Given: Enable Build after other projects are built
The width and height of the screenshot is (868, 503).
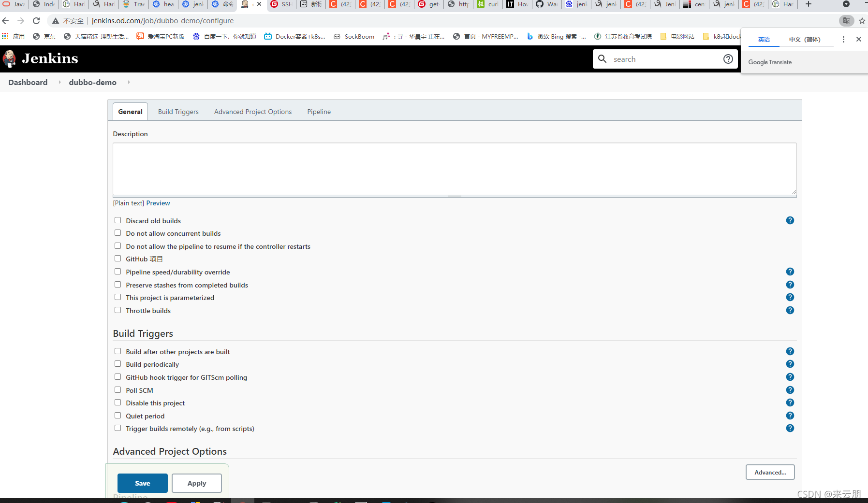Looking at the screenshot, I should coord(118,351).
